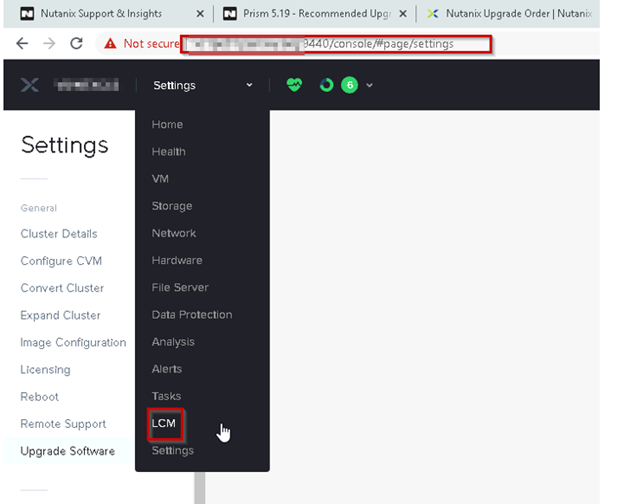Viewport: 624px width, 504px height.
Task: Select Health in the navigation menu
Action: pos(168,152)
